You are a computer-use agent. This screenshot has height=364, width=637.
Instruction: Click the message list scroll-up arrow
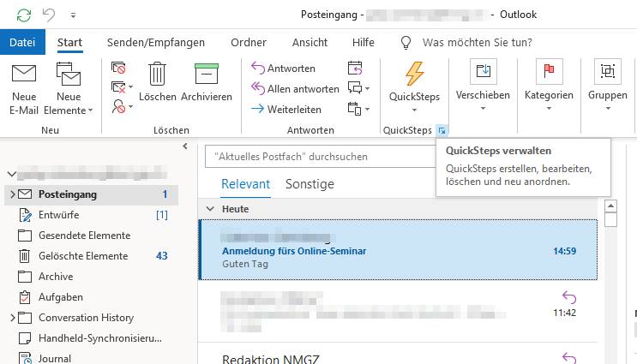click(610, 206)
